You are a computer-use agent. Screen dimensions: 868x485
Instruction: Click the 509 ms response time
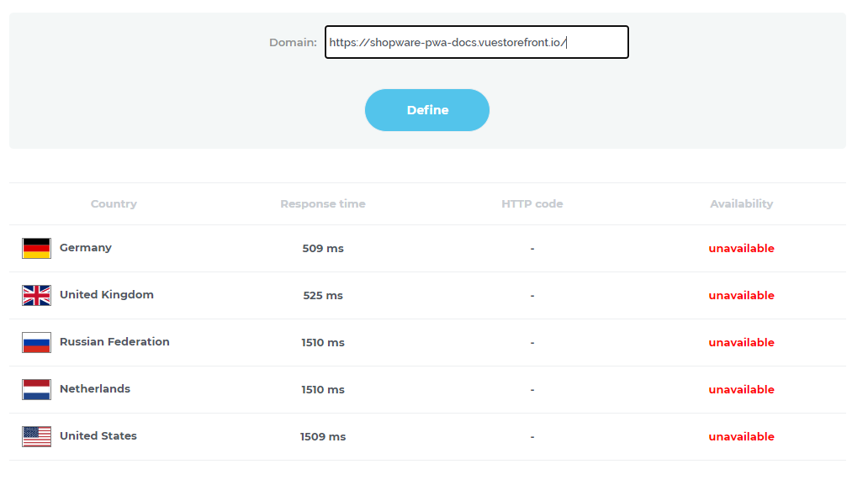[x=323, y=248]
